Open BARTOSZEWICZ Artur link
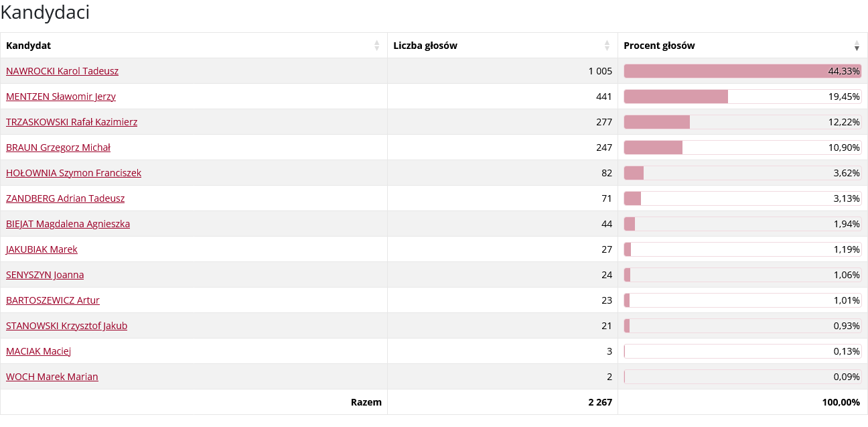The height and width of the screenshot is (427, 868). click(53, 300)
